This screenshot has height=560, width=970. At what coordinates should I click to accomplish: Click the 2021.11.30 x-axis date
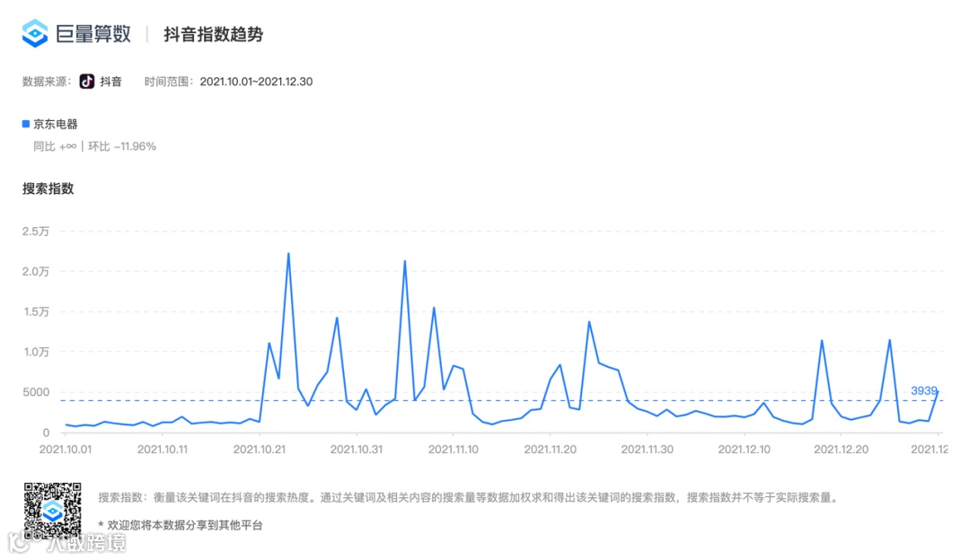pyautogui.click(x=647, y=450)
